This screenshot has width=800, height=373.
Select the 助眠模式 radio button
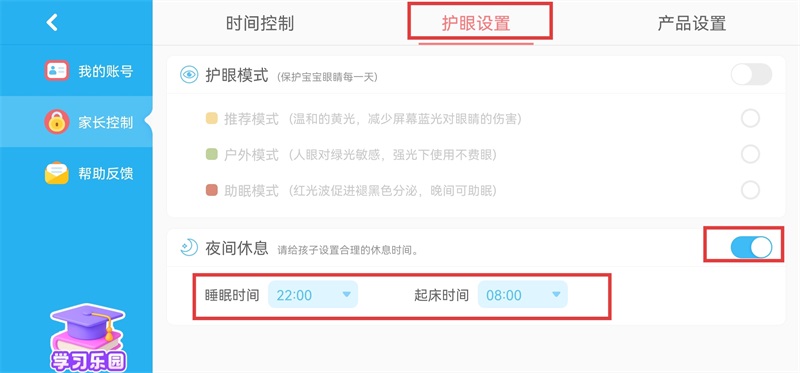click(750, 190)
